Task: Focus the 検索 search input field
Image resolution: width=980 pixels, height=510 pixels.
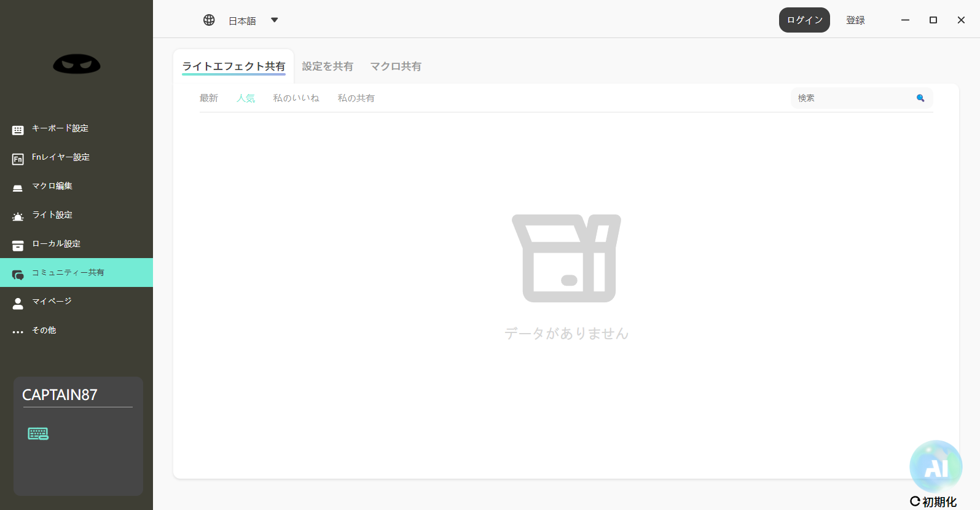Action: click(851, 98)
